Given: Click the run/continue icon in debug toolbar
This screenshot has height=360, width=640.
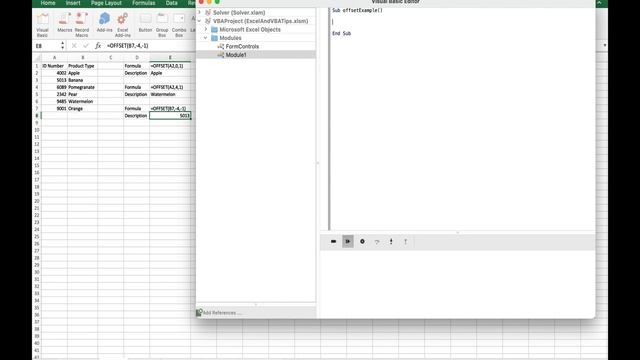Looking at the screenshot, I should point(348,242).
